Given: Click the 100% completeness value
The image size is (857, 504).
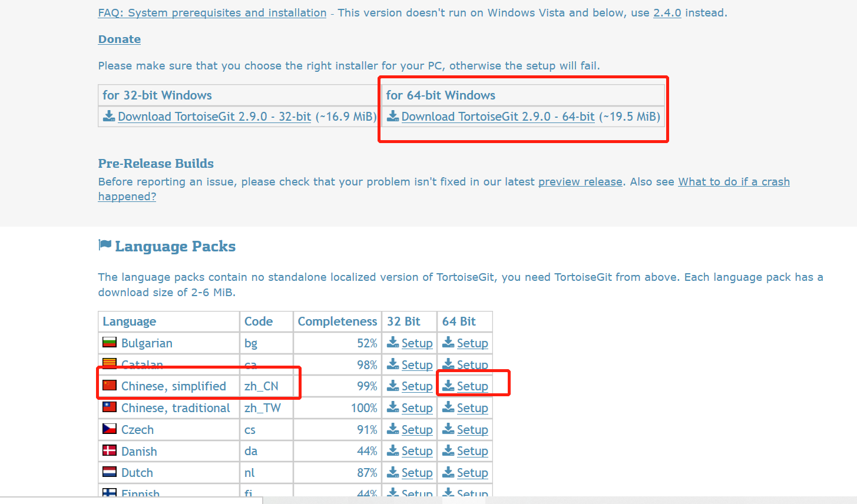Looking at the screenshot, I should pyautogui.click(x=364, y=408).
